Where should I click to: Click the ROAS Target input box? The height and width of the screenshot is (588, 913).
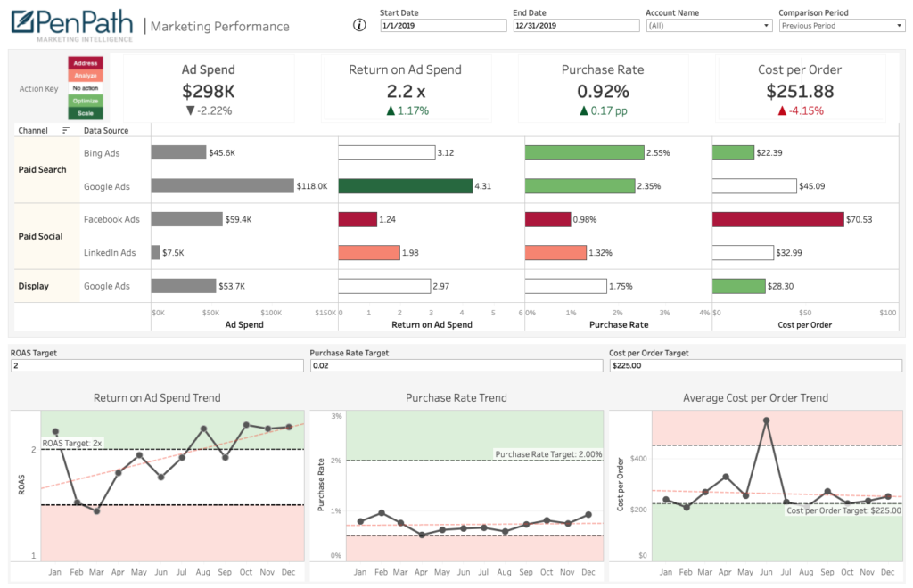pos(156,365)
